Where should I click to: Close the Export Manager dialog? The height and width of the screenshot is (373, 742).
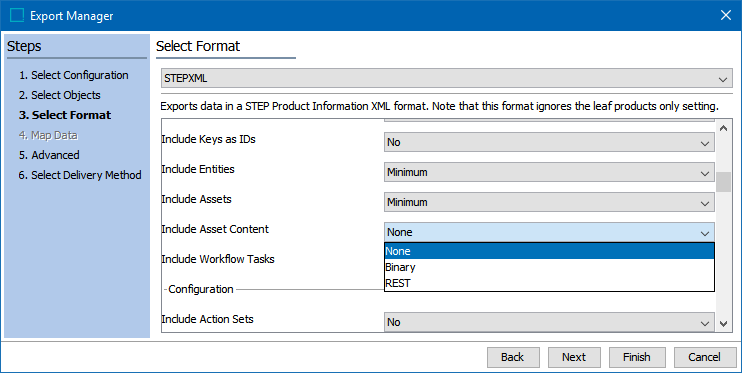(x=725, y=15)
